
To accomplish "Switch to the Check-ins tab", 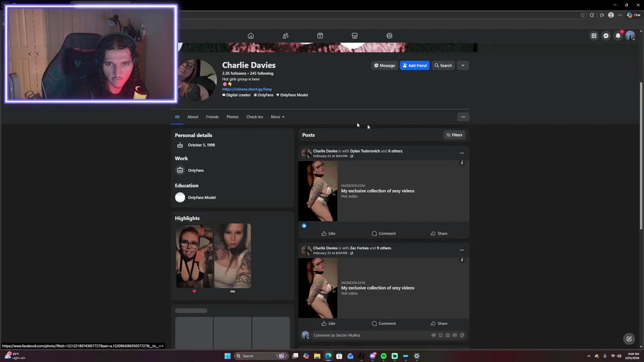I will click(x=255, y=117).
